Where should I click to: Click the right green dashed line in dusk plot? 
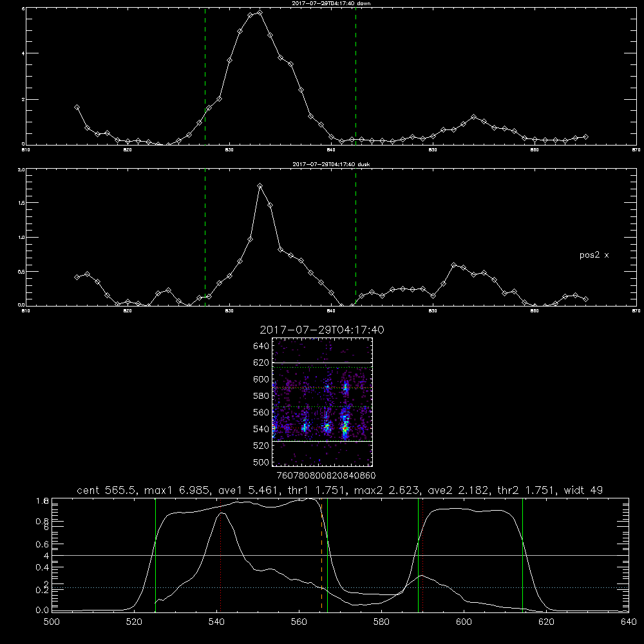point(355,237)
